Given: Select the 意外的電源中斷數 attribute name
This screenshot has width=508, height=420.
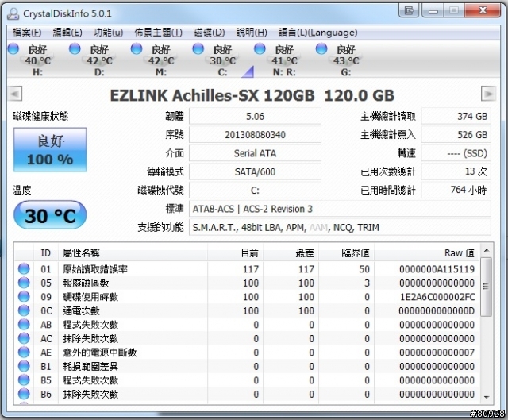Looking at the screenshot, I should (x=99, y=353).
